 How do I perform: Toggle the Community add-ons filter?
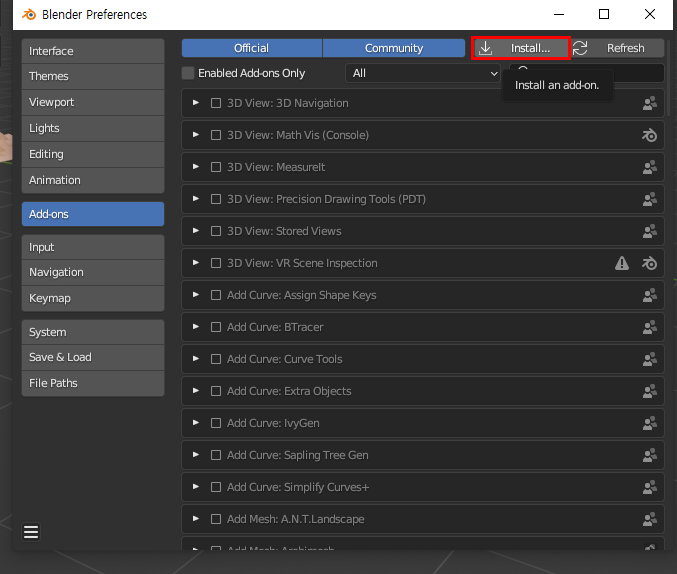coord(394,48)
